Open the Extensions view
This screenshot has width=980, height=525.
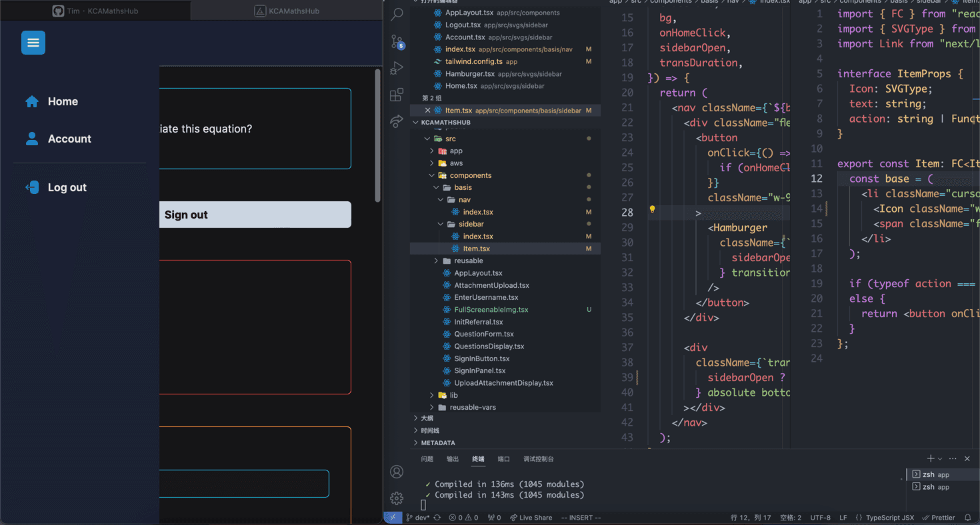(397, 95)
